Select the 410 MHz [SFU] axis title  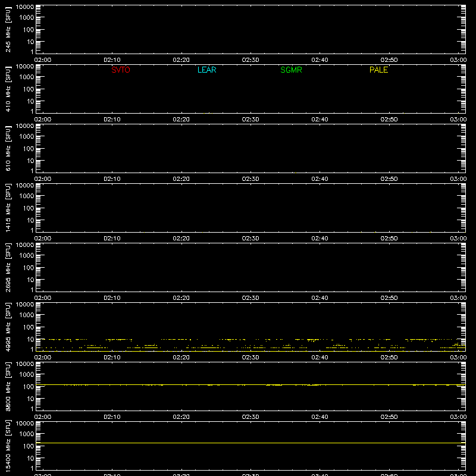coord(8,89)
